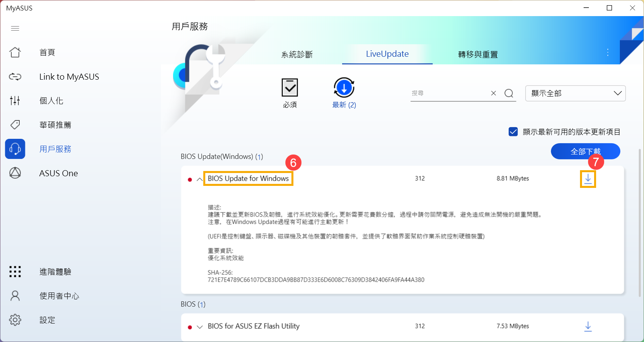
Task: Open 設定 gear icon
Action: coord(15,320)
